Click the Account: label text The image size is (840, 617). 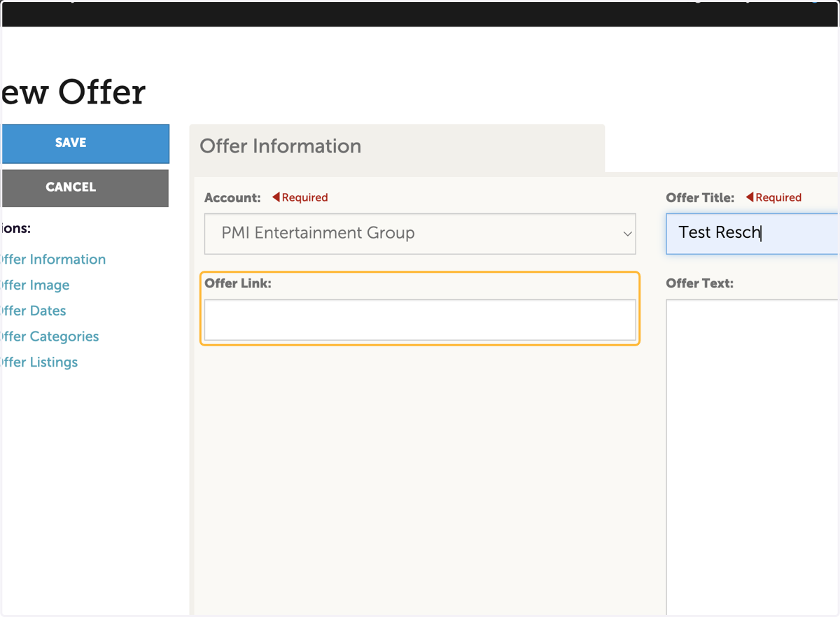click(x=232, y=198)
